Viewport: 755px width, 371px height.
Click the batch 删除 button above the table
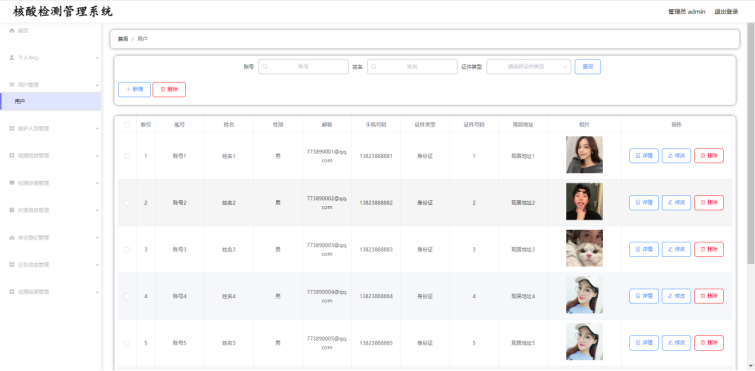click(x=169, y=90)
